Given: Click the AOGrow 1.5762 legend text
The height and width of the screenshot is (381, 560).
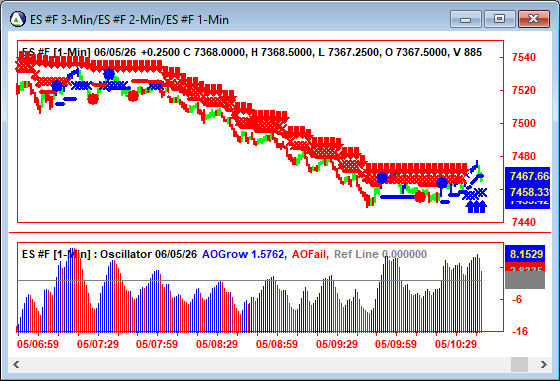Looking at the screenshot, I should click(x=244, y=254).
